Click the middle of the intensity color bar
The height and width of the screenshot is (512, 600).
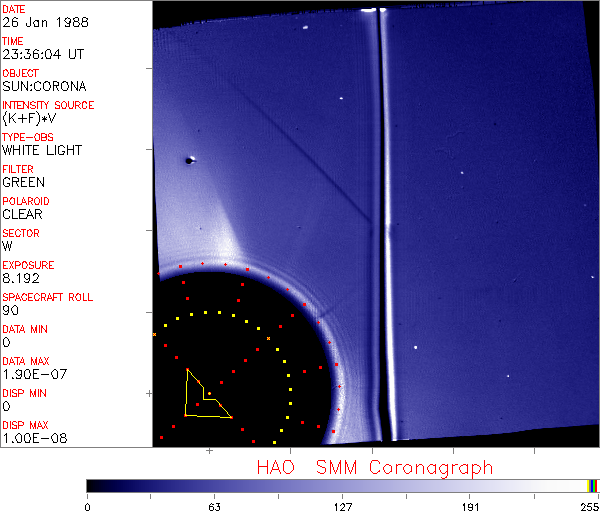tap(342, 485)
